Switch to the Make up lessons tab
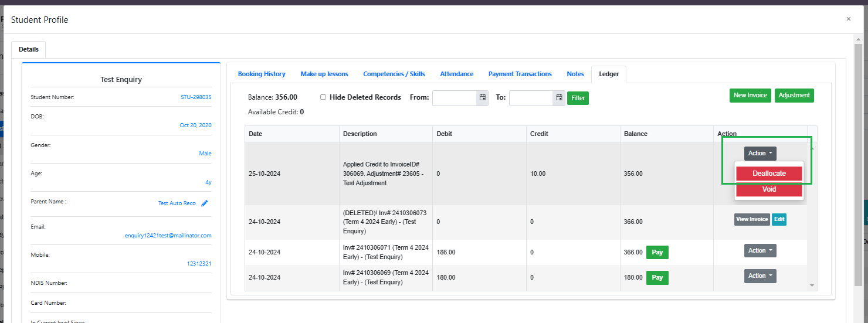 click(324, 74)
